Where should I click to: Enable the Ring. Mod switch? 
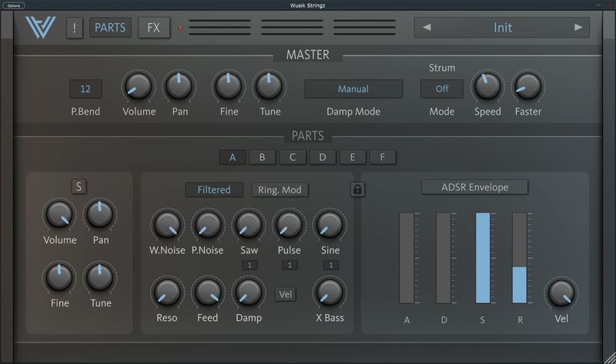coord(280,189)
